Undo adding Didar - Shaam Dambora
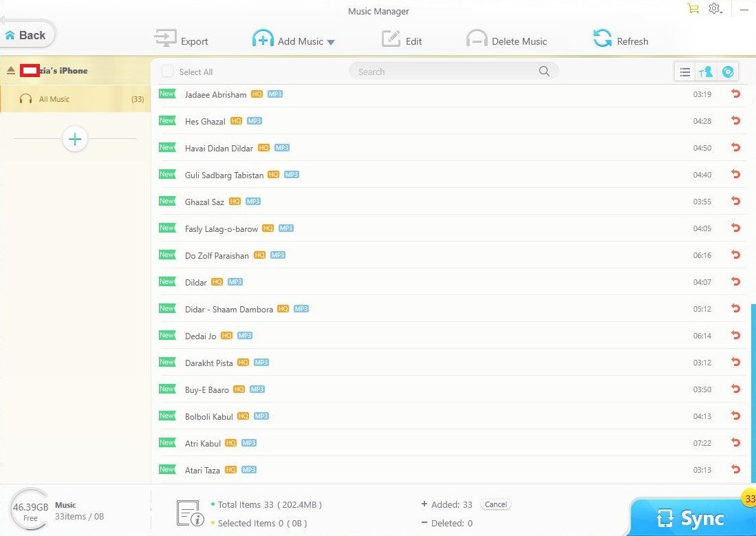The width and height of the screenshot is (756, 536). 735,308
